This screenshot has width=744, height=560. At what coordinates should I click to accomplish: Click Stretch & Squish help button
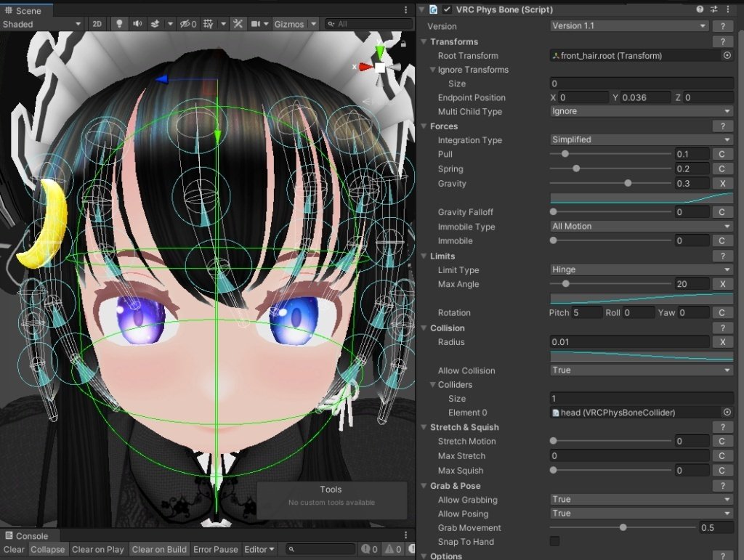723,427
